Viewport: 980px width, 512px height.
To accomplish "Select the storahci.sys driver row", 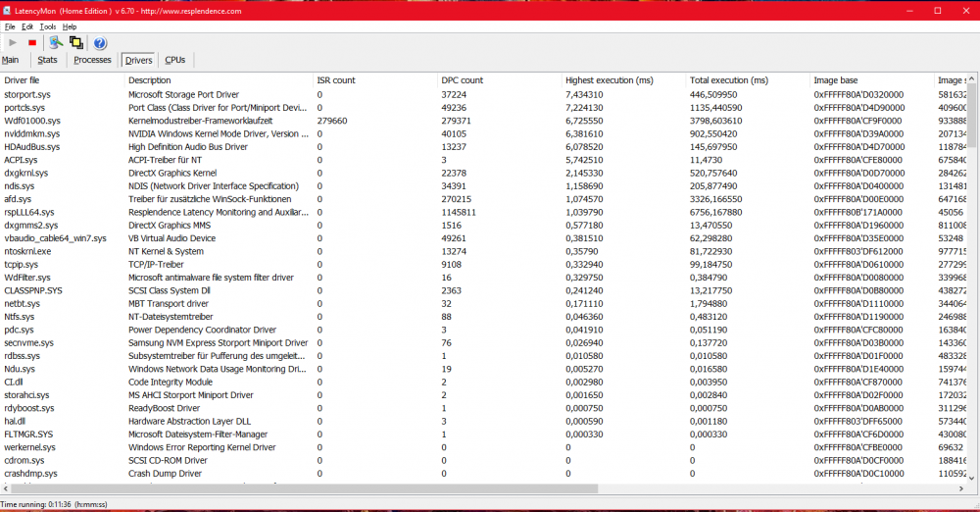I will pos(484,395).
